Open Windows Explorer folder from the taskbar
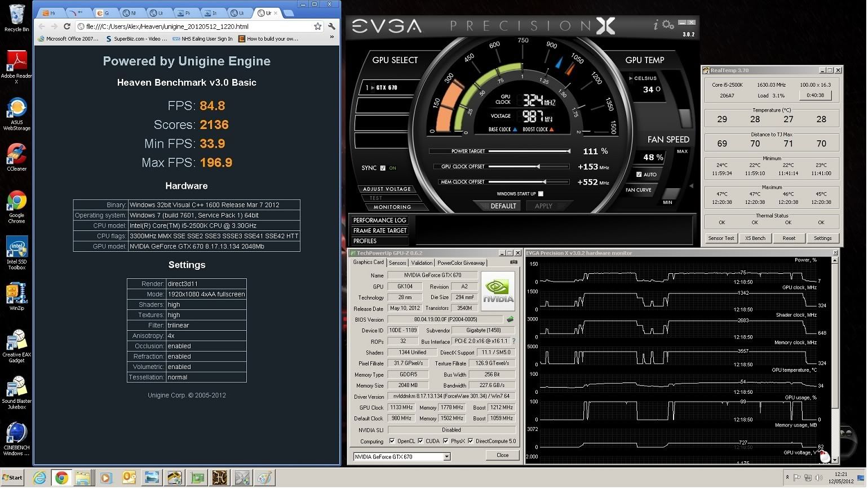 [x=83, y=478]
